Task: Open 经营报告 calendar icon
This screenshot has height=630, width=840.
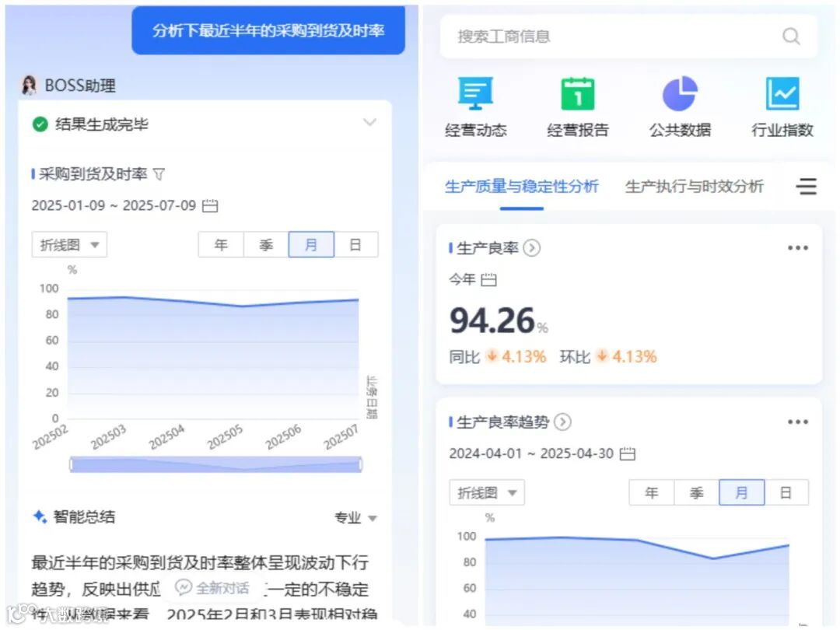Action: (577, 93)
